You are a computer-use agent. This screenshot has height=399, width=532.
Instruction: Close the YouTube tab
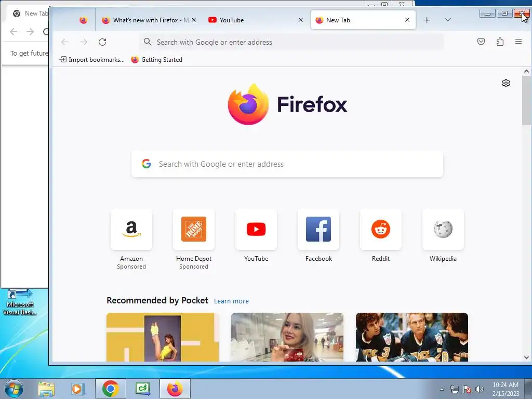pos(301,20)
